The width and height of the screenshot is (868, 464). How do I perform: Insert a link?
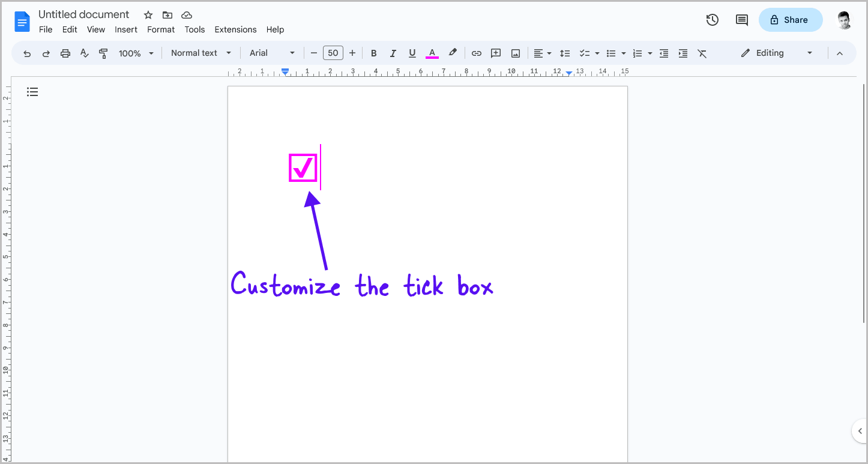476,53
